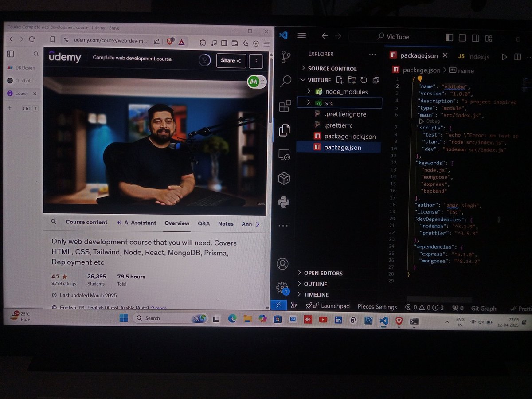Bookmark the Udemy page in Brave
The width and height of the screenshot is (532, 399).
coord(52,39)
